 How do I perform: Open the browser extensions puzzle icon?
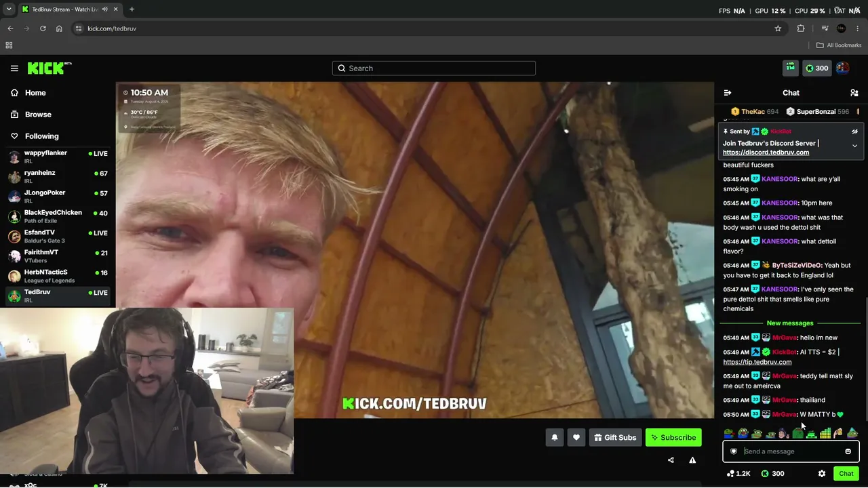coord(801,28)
